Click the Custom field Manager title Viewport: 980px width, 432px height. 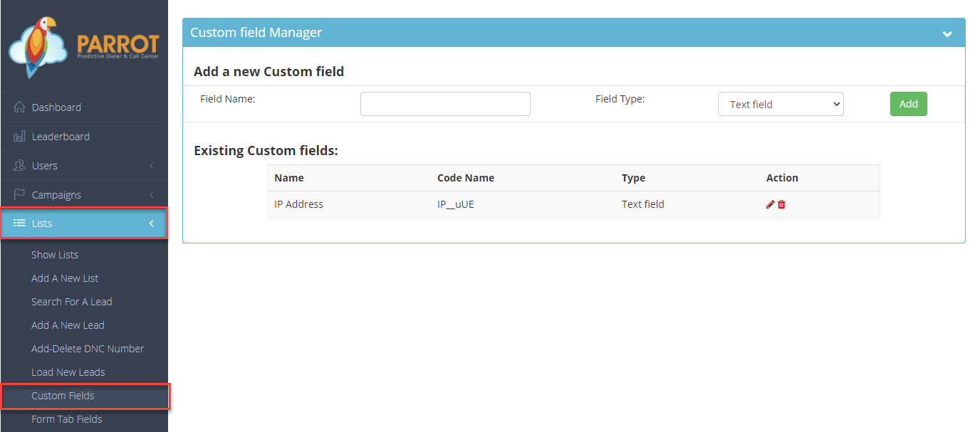pyautogui.click(x=256, y=33)
